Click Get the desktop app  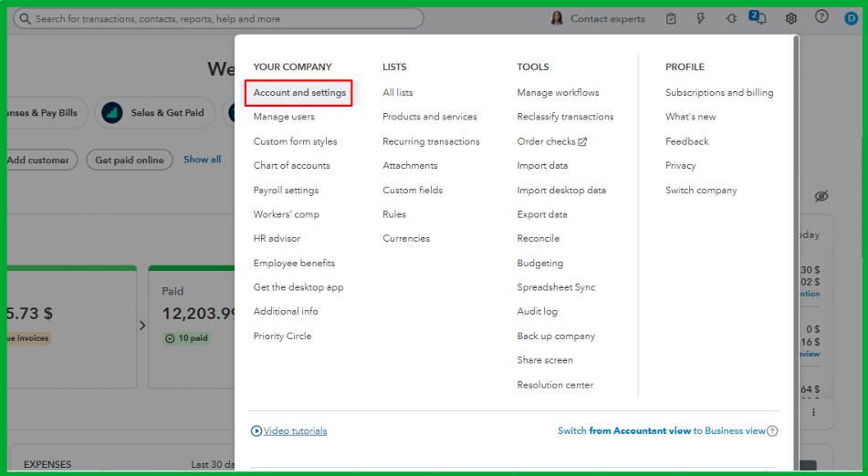click(298, 287)
